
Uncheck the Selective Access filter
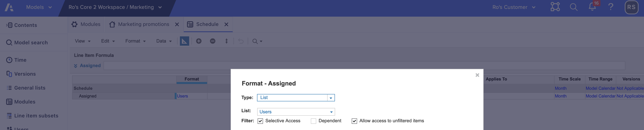click(x=260, y=121)
